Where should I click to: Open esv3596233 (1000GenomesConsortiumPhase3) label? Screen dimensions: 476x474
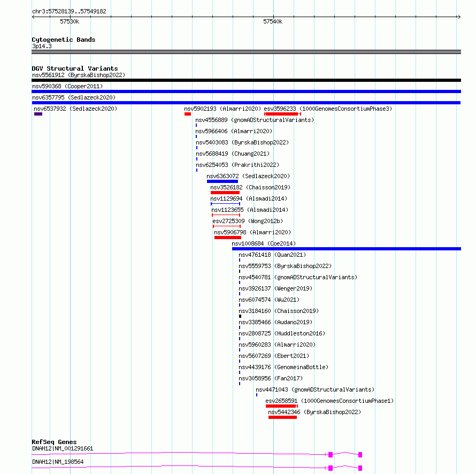[x=328, y=109]
